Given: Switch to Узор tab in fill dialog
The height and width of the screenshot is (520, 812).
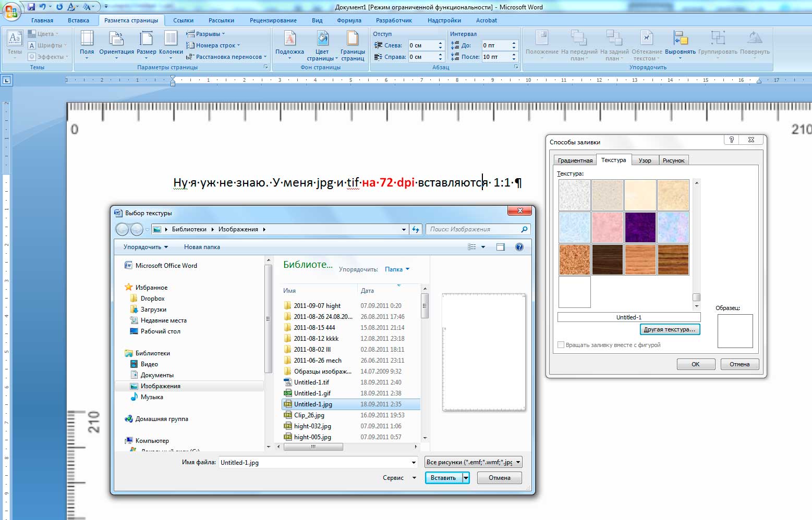Looking at the screenshot, I should (645, 160).
